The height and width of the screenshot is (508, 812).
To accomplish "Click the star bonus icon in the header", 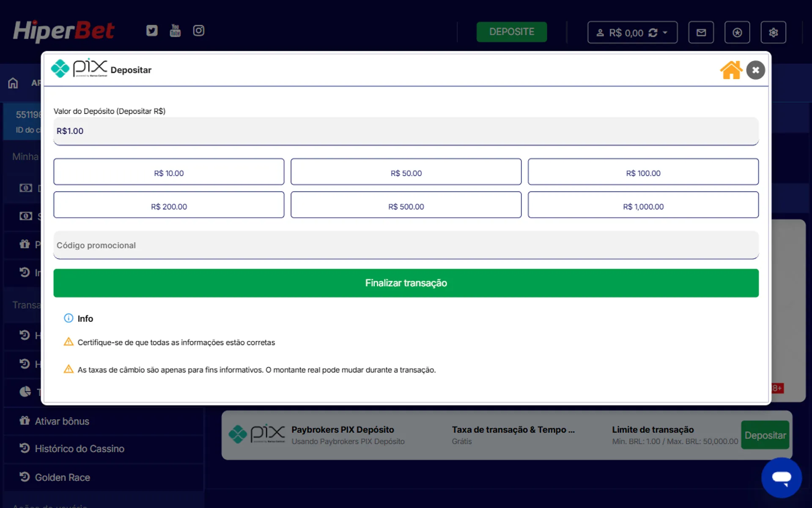I will click(737, 32).
